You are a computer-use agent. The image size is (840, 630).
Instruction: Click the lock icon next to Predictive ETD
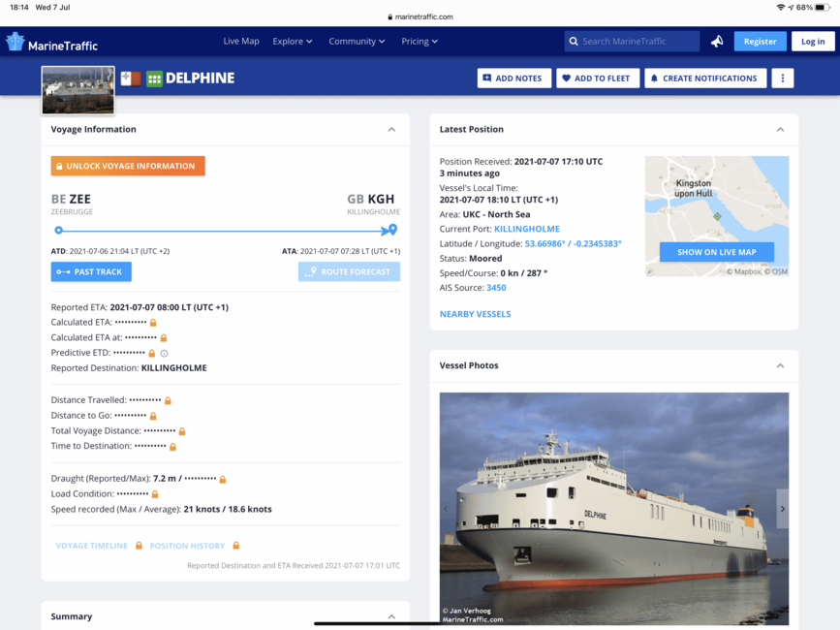point(151,353)
